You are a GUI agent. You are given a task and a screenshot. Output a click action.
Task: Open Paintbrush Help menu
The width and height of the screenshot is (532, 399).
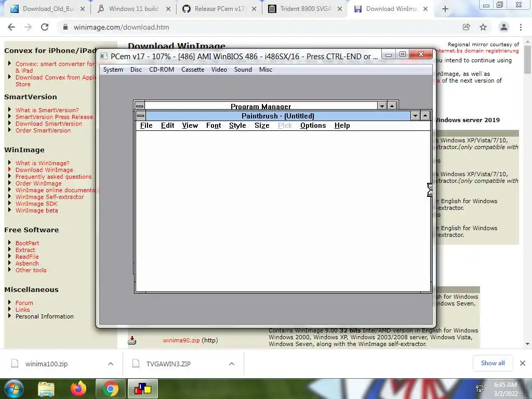tap(342, 126)
